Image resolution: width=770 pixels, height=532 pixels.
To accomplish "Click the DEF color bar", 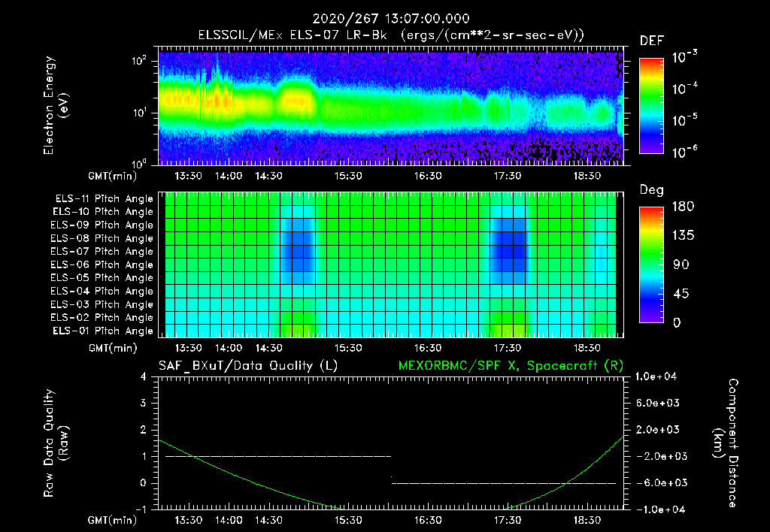I will tap(651, 105).
